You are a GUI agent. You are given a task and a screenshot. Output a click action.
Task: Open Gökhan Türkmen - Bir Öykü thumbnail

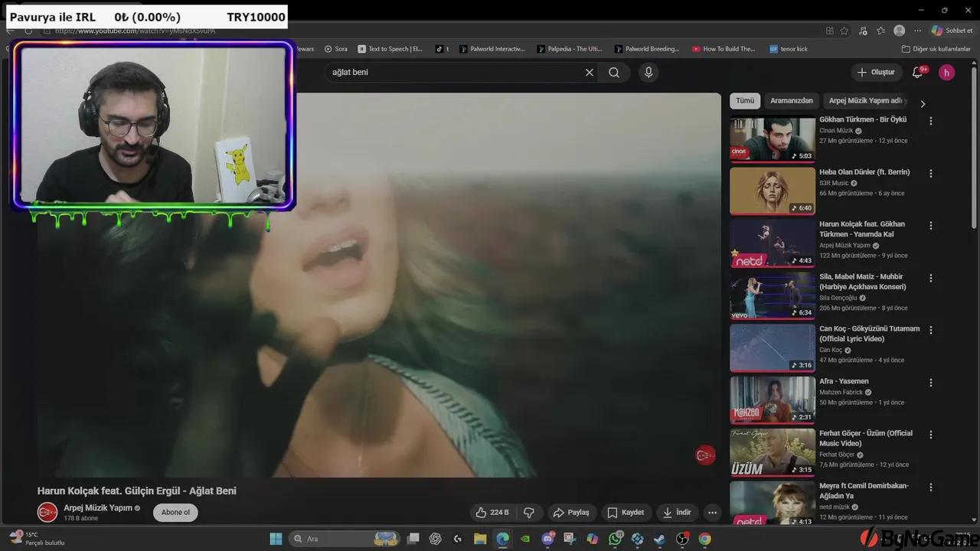[x=773, y=139]
